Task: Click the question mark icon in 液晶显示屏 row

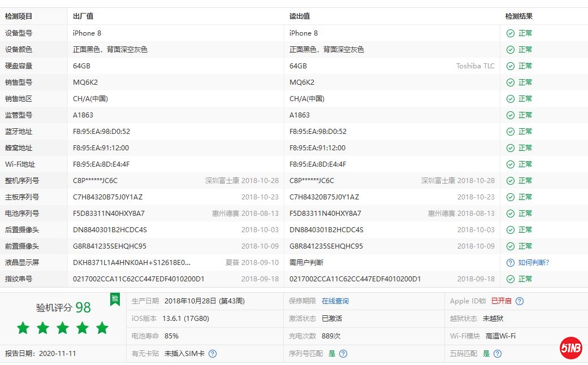Action: click(511, 263)
